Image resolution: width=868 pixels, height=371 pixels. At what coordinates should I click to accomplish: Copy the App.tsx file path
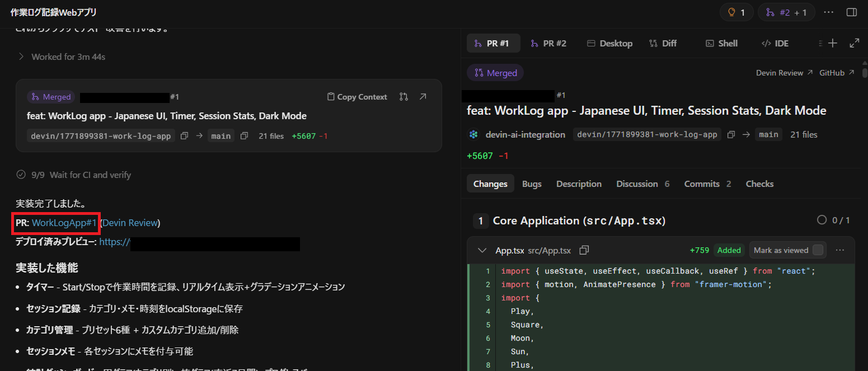coord(584,250)
